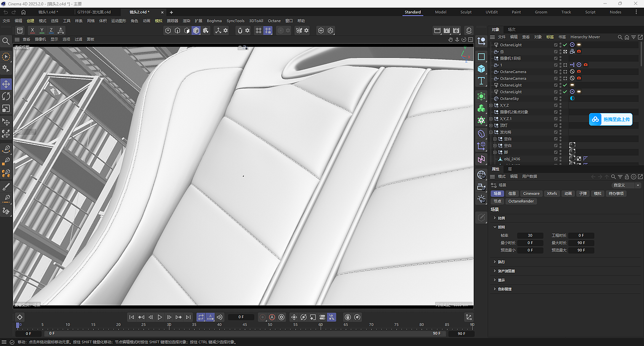Click the symmetry butterfly icon

point(299,31)
